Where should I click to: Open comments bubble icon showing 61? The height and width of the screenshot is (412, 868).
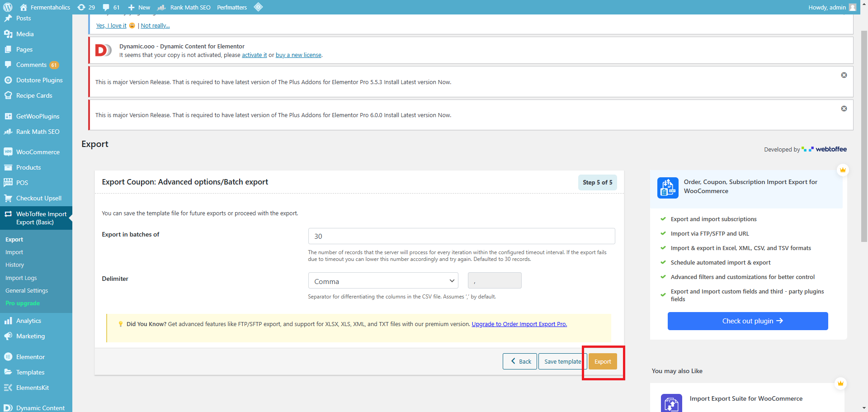click(x=111, y=7)
